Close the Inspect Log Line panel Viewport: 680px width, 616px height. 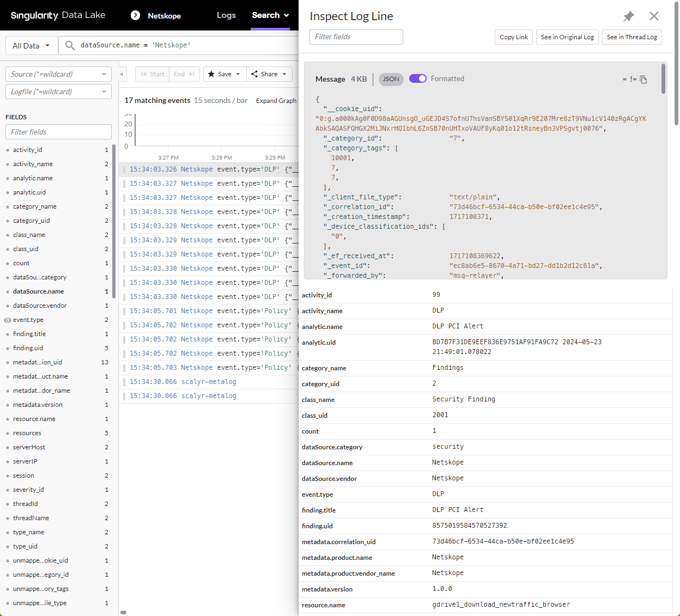pyautogui.click(x=654, y=16)
